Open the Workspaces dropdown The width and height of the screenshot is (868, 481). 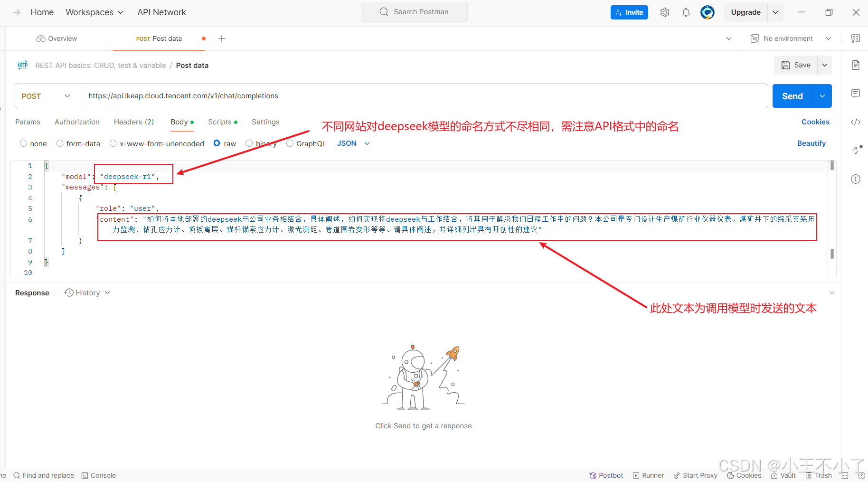click(94, 12)
